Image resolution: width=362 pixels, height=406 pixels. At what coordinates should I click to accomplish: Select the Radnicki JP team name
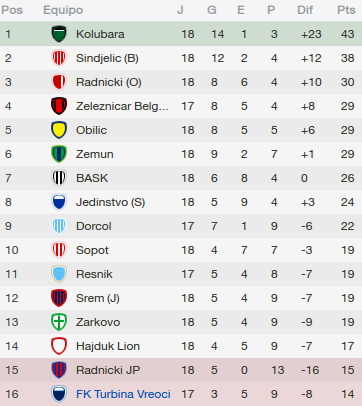tap(108, 370)
